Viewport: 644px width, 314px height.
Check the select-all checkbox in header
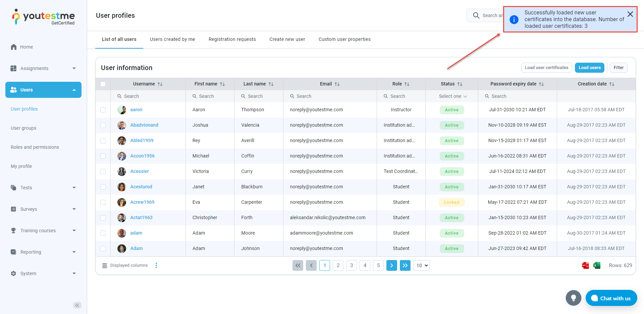[103, 84]
